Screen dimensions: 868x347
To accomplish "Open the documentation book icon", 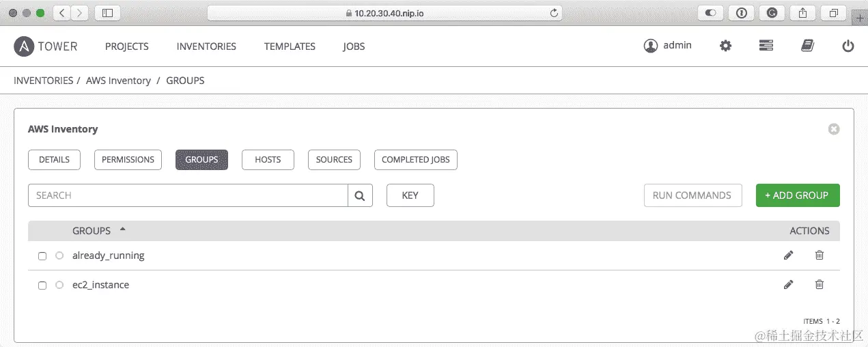I will (807, 46).
